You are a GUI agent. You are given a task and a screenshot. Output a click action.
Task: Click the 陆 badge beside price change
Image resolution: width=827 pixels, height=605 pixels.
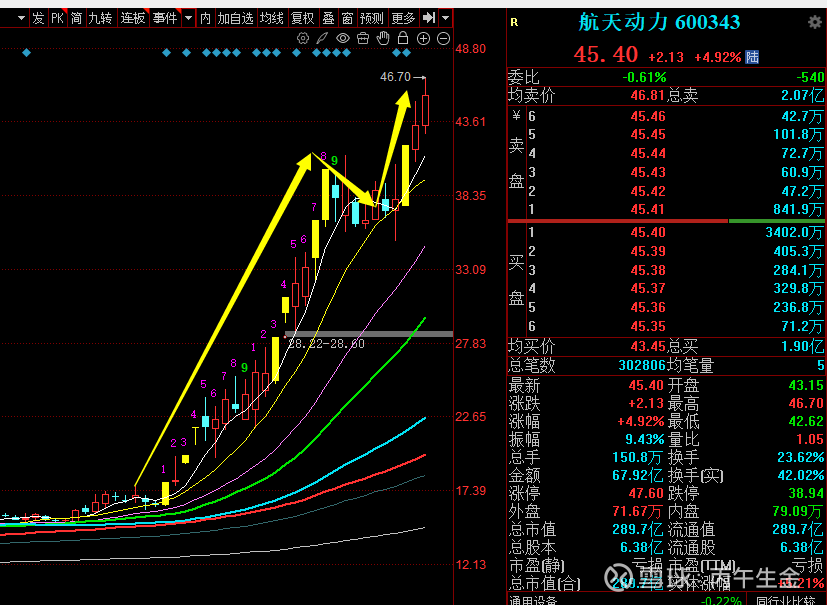(752, 57)
